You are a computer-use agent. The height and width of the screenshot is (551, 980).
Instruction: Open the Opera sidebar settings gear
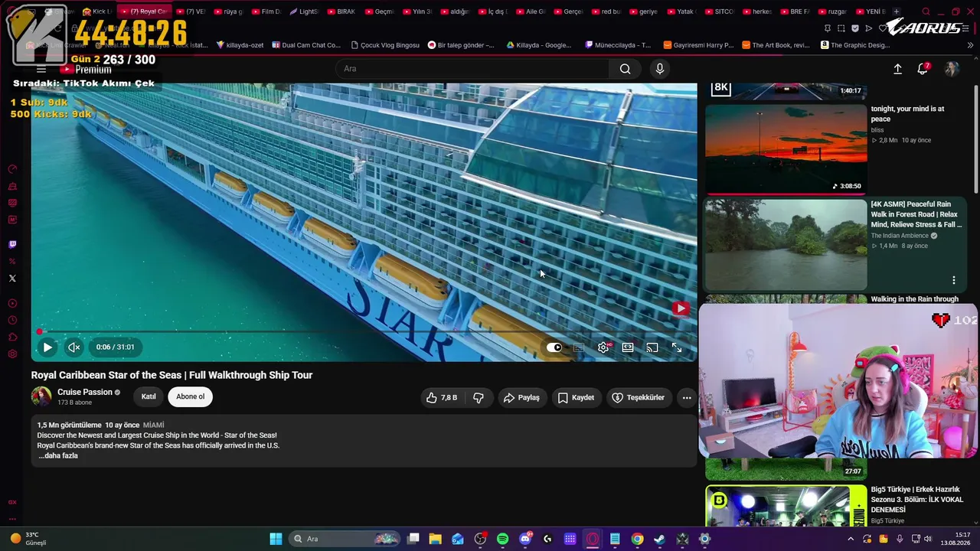coord(12,354)
